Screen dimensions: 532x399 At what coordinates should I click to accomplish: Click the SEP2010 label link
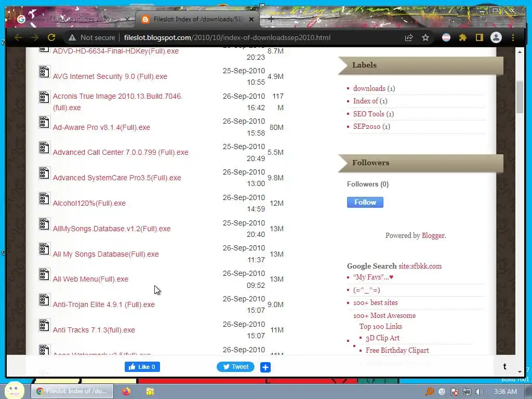click(367, 126)
